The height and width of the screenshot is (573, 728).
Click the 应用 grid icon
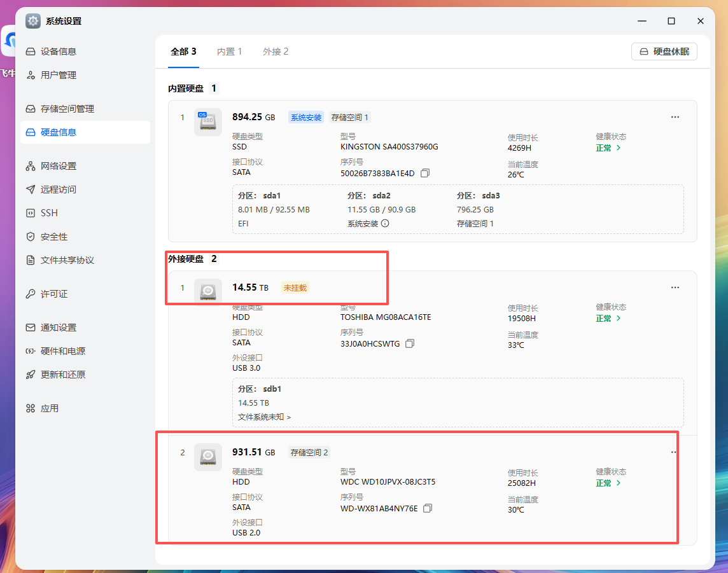31,408
